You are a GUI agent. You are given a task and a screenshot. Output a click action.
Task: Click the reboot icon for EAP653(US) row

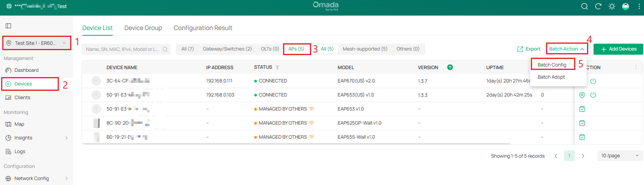point(593,95)
